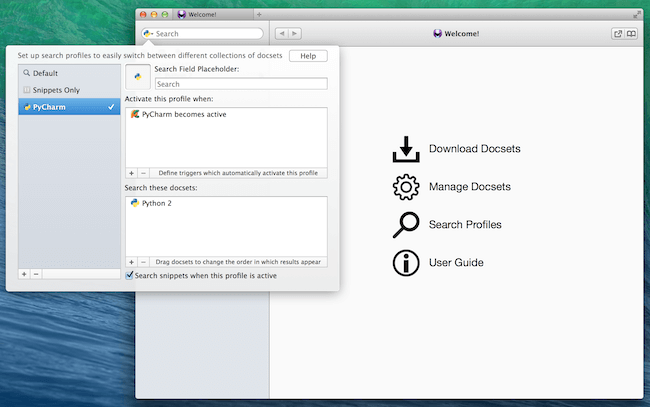Click the main Search field
This screenshot has height=407, width=650.
tap(203, 34)
